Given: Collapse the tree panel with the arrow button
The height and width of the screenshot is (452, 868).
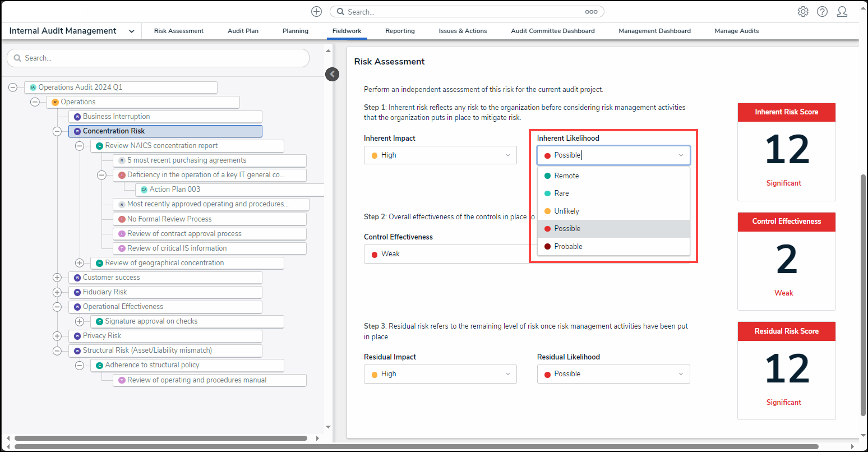Looking at the screenshot, I should 333,74.
